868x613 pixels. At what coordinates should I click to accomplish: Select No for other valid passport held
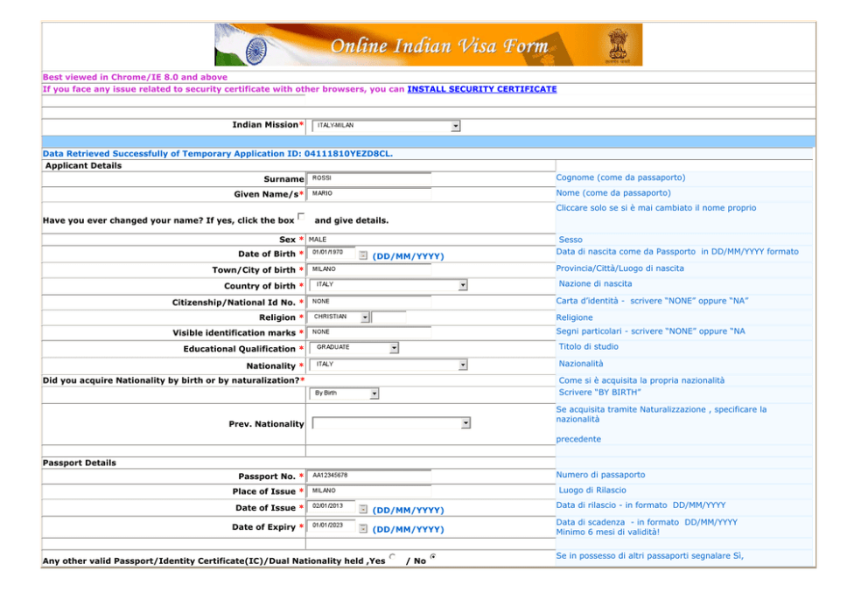(433, 557)
